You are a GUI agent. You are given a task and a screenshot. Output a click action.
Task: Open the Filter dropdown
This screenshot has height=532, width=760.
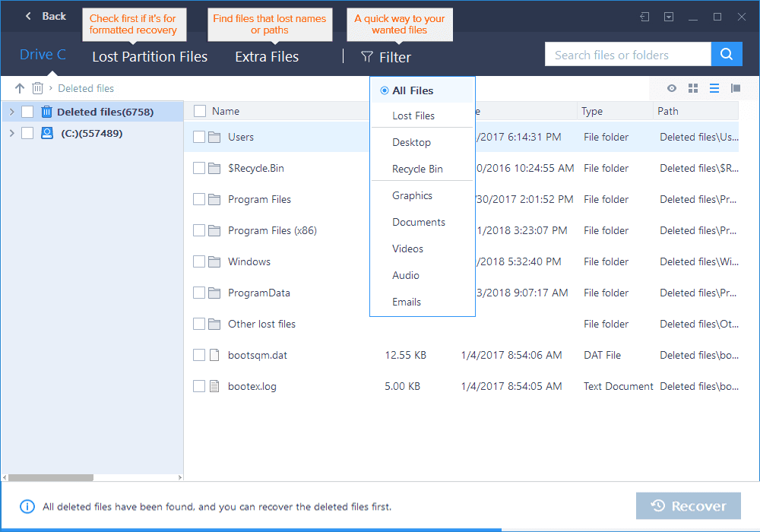[386, 57]
